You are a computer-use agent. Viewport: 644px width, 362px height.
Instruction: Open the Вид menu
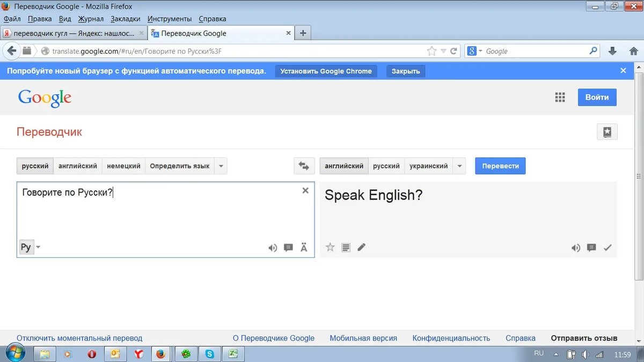coord(65,19)
